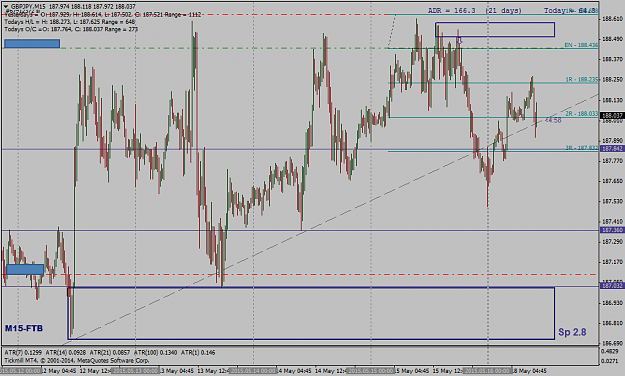
Task: Click the 2015.05.15 00:00 date marker
Action: (x=371, y=371)
